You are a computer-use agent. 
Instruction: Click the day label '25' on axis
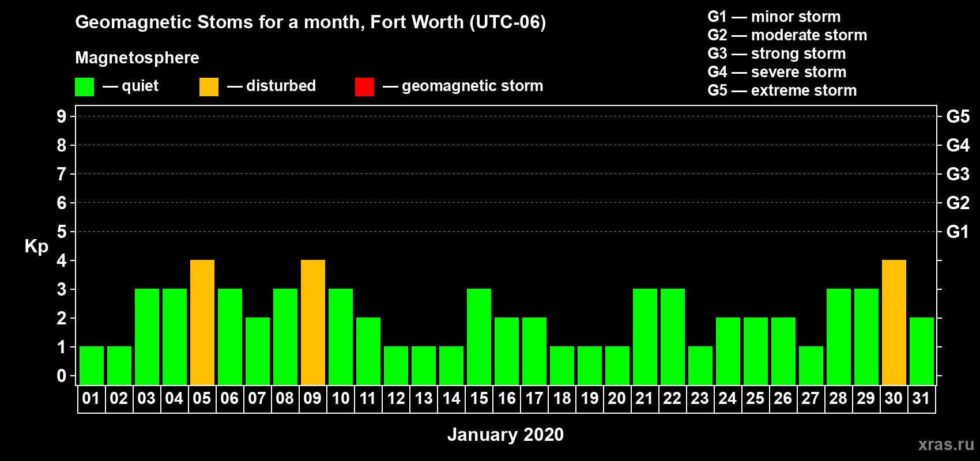click(755, 399)
